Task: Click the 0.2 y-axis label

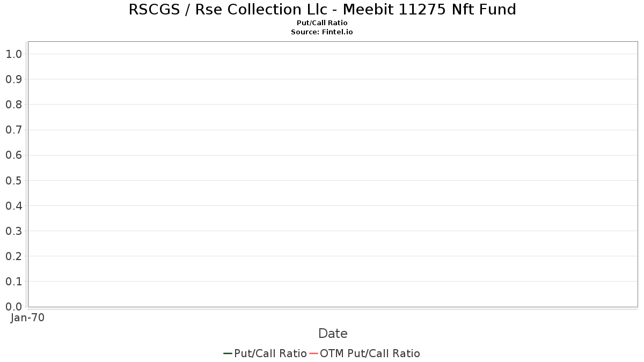Action: coord(13,256)
